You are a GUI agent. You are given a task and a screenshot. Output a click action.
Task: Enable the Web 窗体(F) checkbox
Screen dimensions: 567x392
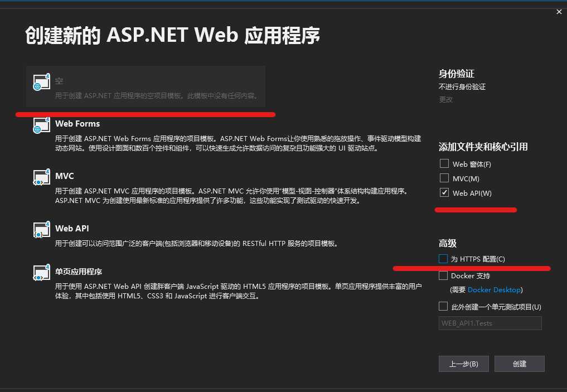[x=444, y=164]
